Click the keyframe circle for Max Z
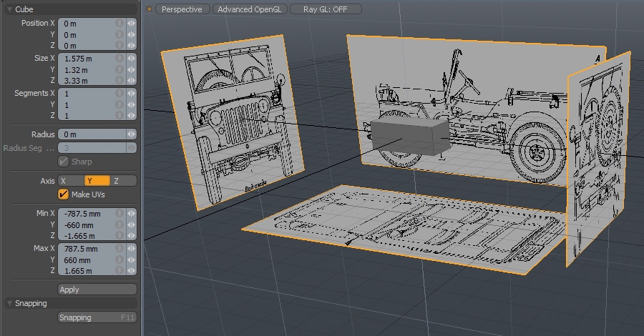Screen dimensions: 644x336 [119, 270]
